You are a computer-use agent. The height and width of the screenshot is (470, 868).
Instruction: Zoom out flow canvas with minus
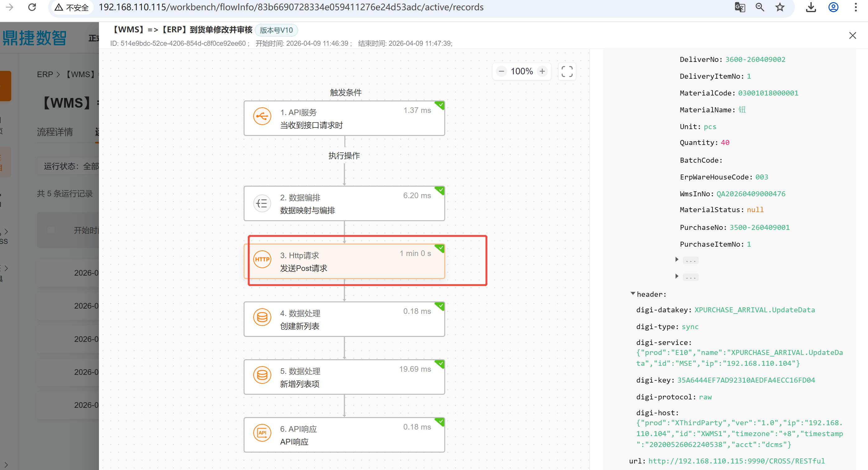pos(502,72)
